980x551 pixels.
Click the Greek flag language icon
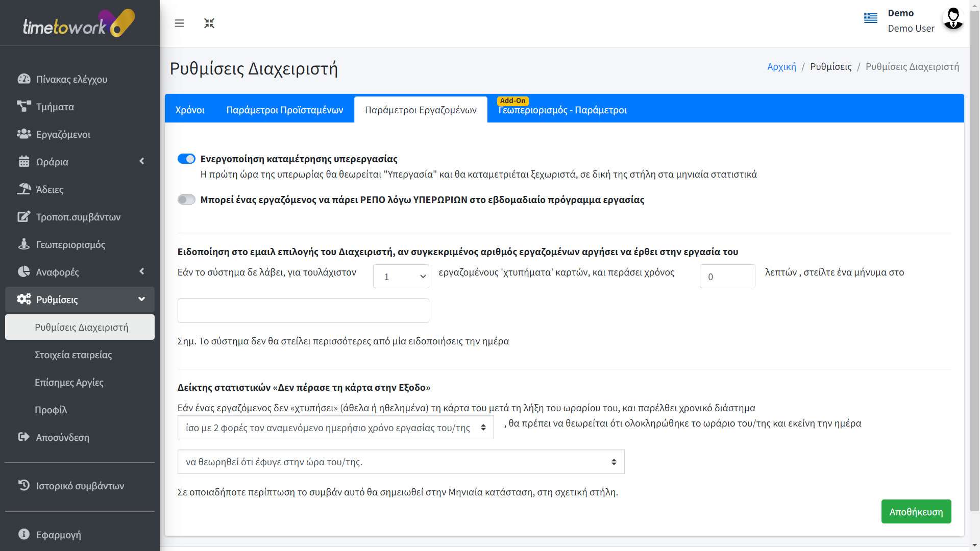pyautogui.click(x=870, y=18)
